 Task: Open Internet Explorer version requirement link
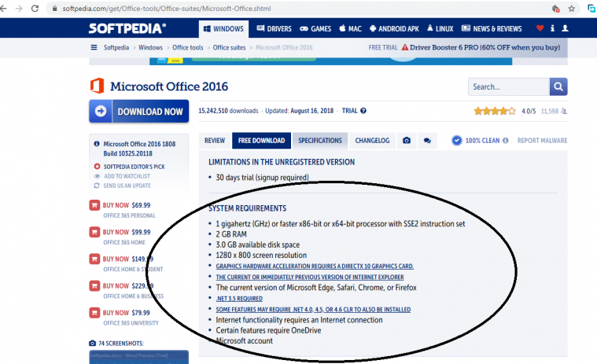[310, 278]
